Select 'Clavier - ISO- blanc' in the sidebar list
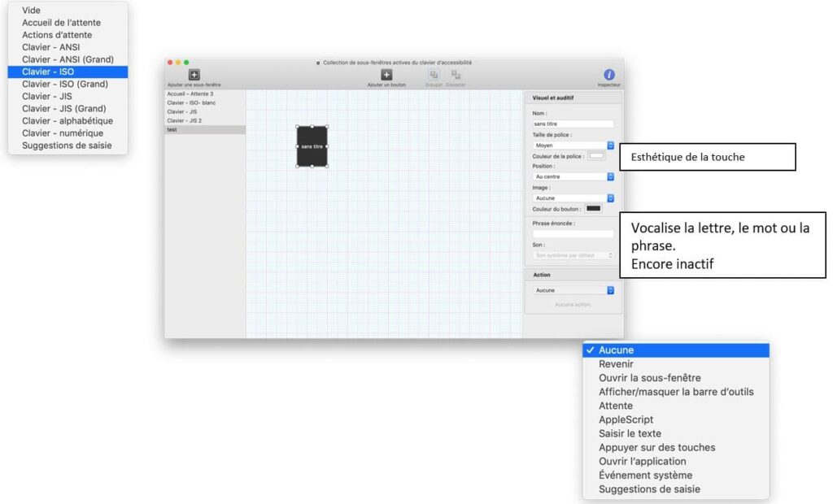This screenshot has width=833, height=504. tap(191, 102)
